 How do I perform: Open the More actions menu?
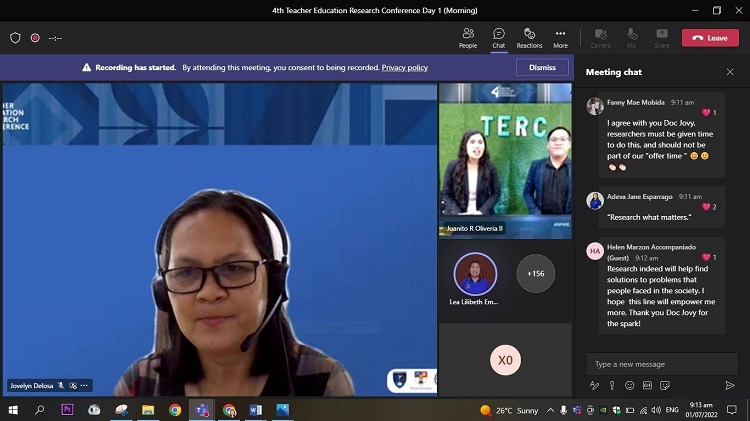[x=560, y=38]
